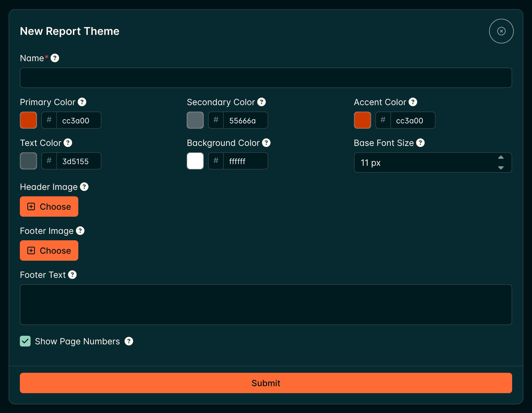Image resolution: width=532 pixels, height=413 pixels.
Task: Show help for Text Color
Action: pos(68,143)
